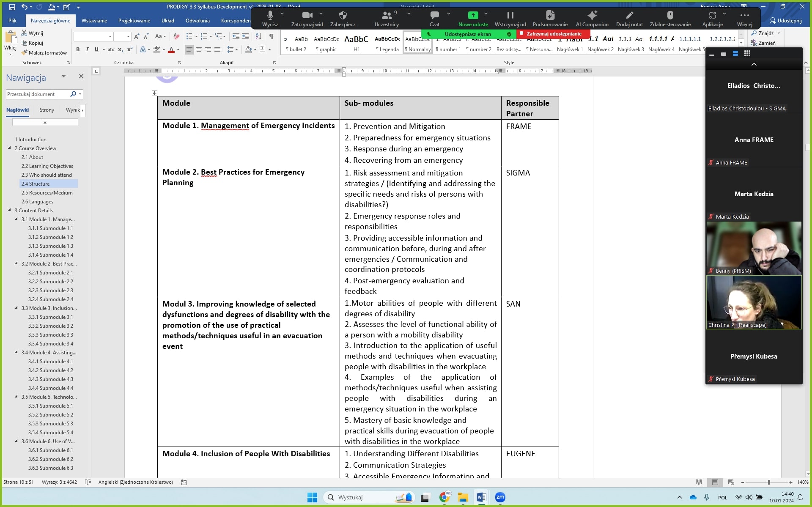Collapse 3.3 Module 3 Inclusion heading
Viewport: 812px width, 507px height.
[16, 308]
